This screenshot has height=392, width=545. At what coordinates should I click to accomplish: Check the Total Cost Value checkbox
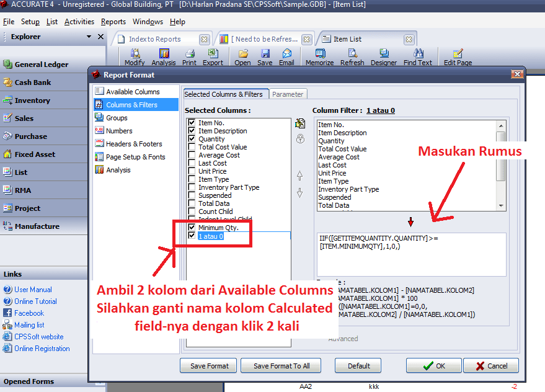coord(192,147)
